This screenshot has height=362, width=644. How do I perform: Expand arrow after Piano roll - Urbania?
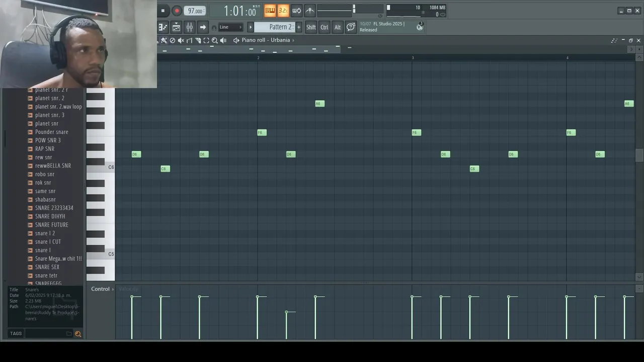293,40
